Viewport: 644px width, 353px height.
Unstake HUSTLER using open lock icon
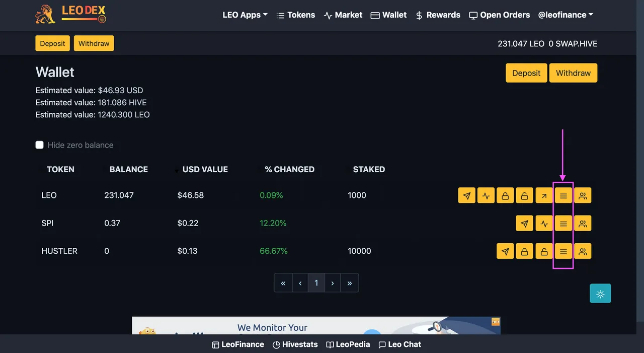click(x=543, y=251)
